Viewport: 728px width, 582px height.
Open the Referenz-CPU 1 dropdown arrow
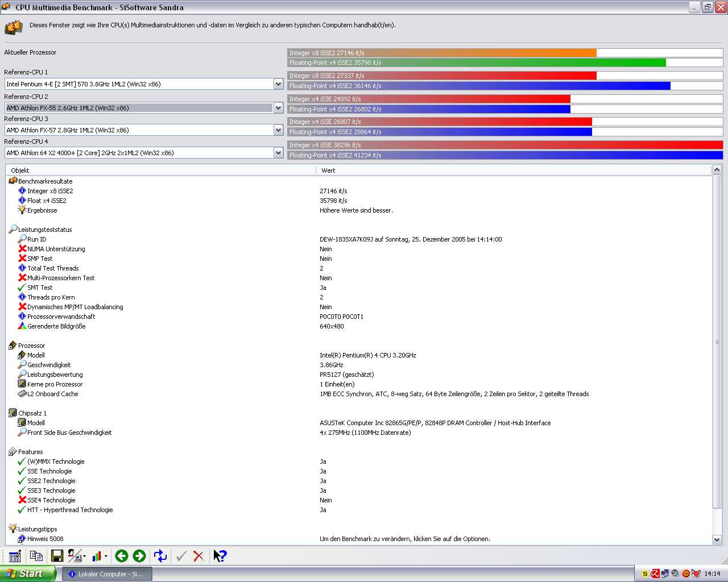(278, 84)
